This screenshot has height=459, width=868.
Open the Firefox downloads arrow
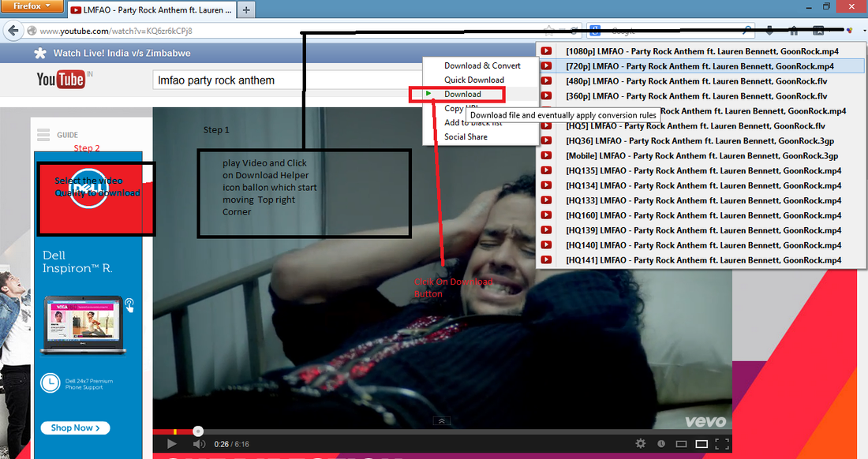tap(769, 31)
